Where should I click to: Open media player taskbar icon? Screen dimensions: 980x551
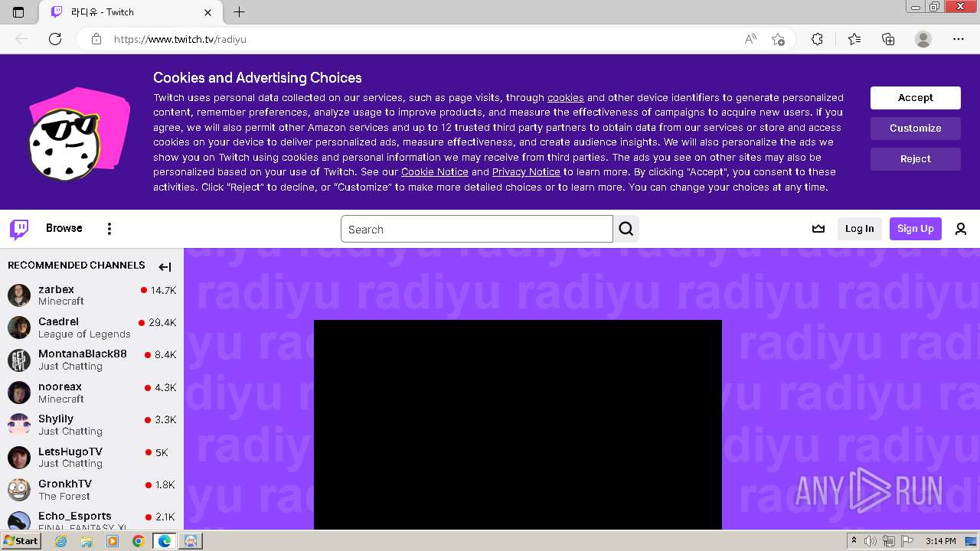tap(113, 541)
